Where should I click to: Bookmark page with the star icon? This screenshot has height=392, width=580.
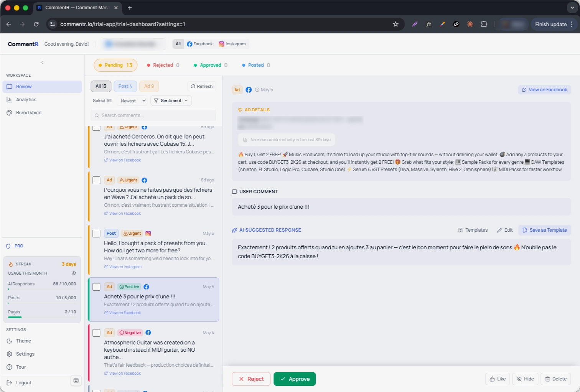pos(395,24)
